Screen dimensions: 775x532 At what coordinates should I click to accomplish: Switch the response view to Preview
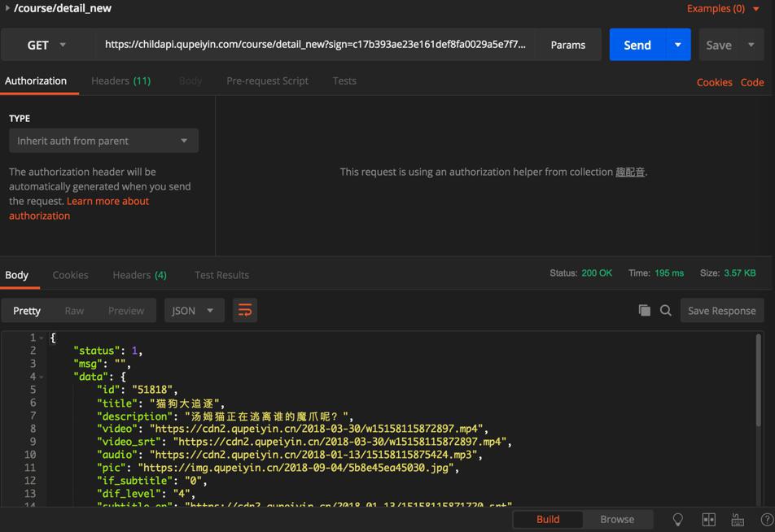point(126,311)
